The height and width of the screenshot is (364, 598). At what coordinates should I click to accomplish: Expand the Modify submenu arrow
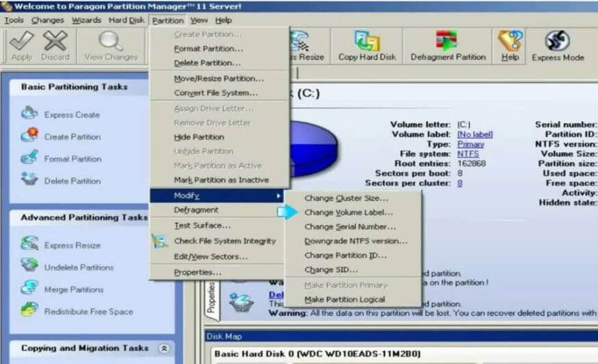point(278,196)
